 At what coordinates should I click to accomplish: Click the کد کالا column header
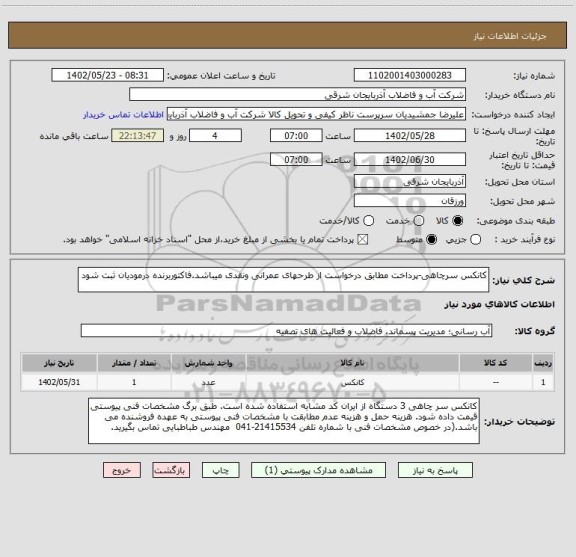tap(496, 363)
